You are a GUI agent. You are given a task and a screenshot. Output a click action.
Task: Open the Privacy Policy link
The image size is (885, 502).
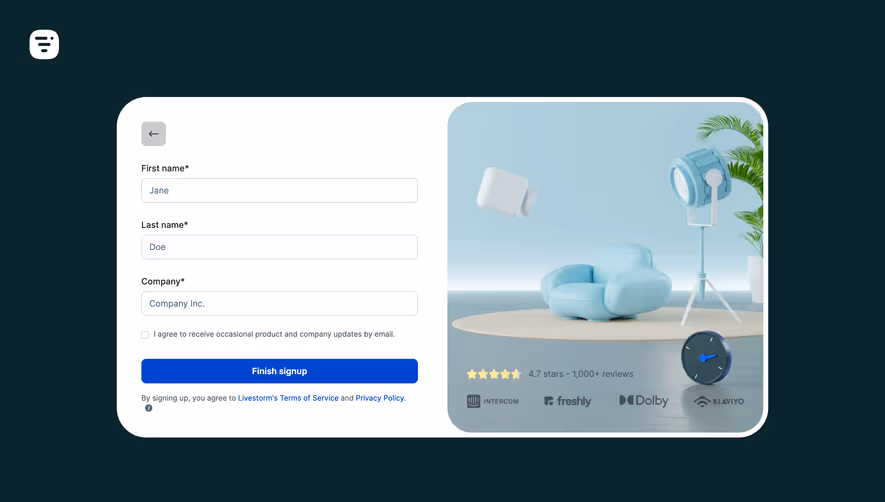(380, 398)
